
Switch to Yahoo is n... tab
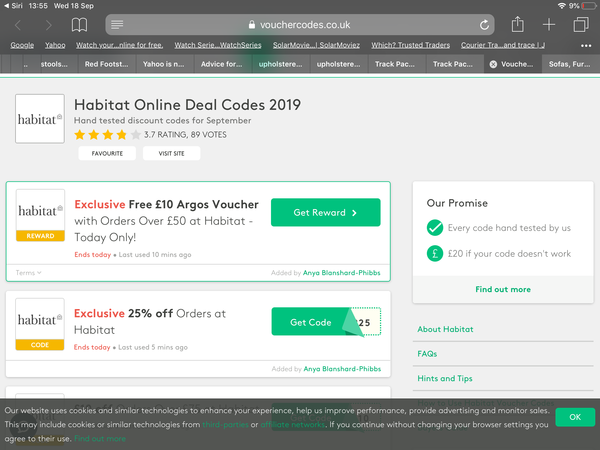point(163,64)
